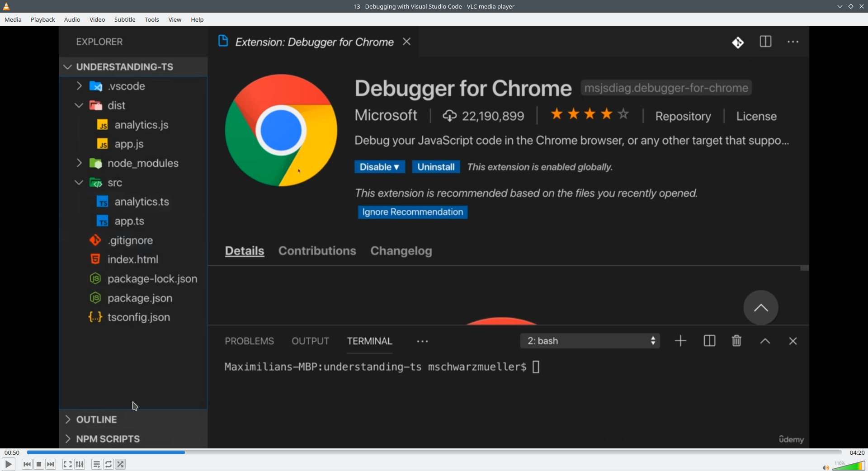Open the Repository link
The height and width of the screenshot is (471, 868).
tap(683, 116)
